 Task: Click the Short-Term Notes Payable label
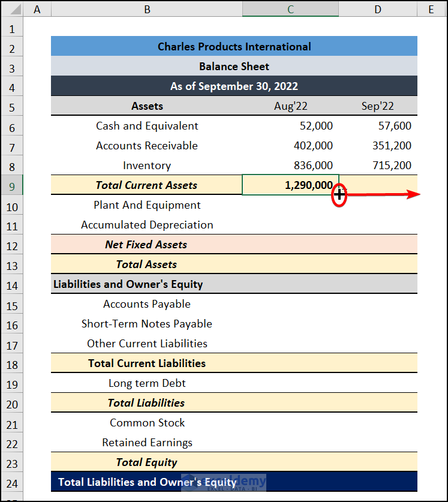(x=147, y=324)
